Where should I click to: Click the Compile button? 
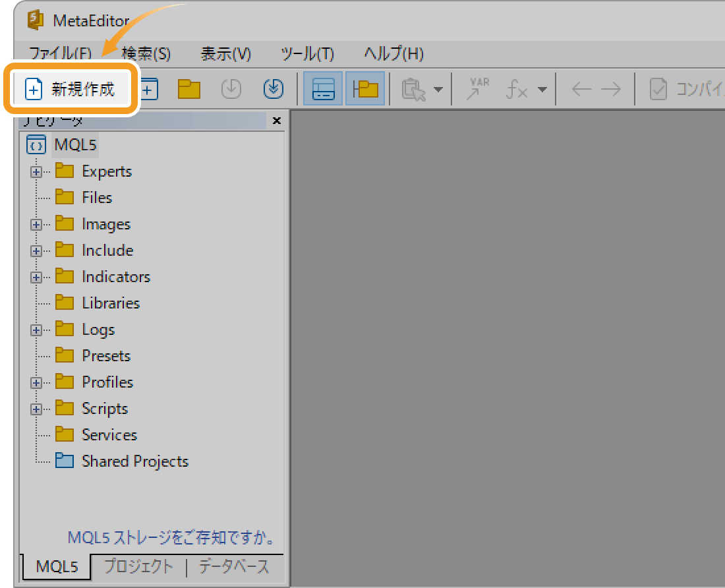tap(686, 89)
